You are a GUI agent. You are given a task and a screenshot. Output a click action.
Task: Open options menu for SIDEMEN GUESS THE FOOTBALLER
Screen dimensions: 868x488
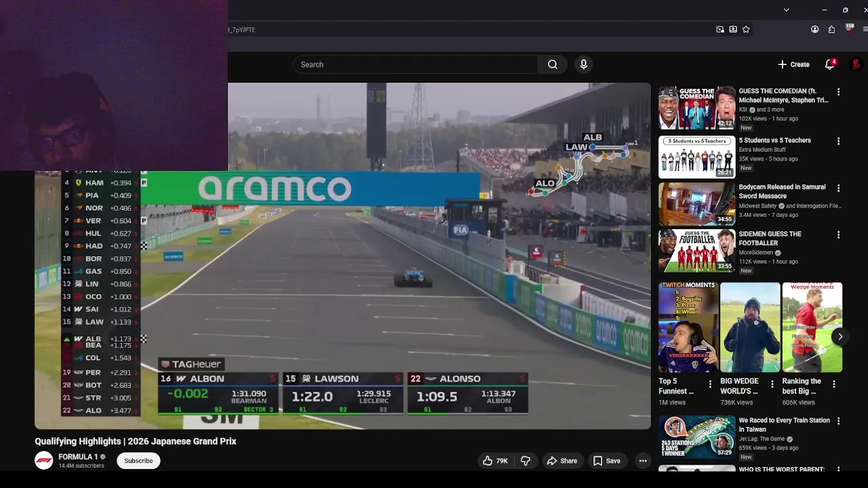point(838,235)
